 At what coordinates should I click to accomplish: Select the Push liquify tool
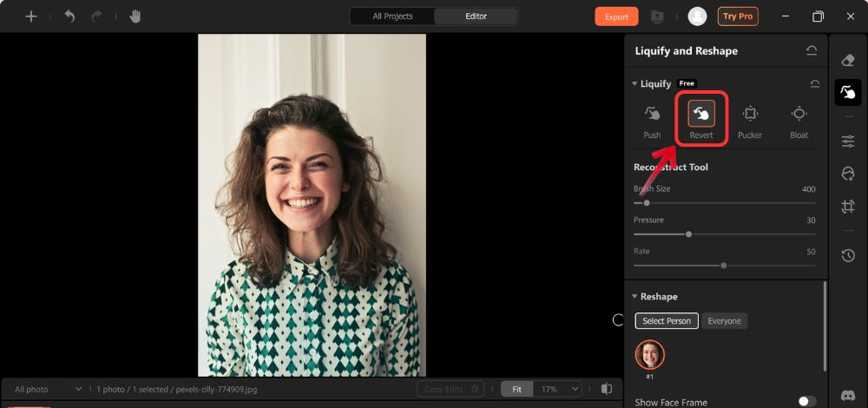tap(652, 120)
